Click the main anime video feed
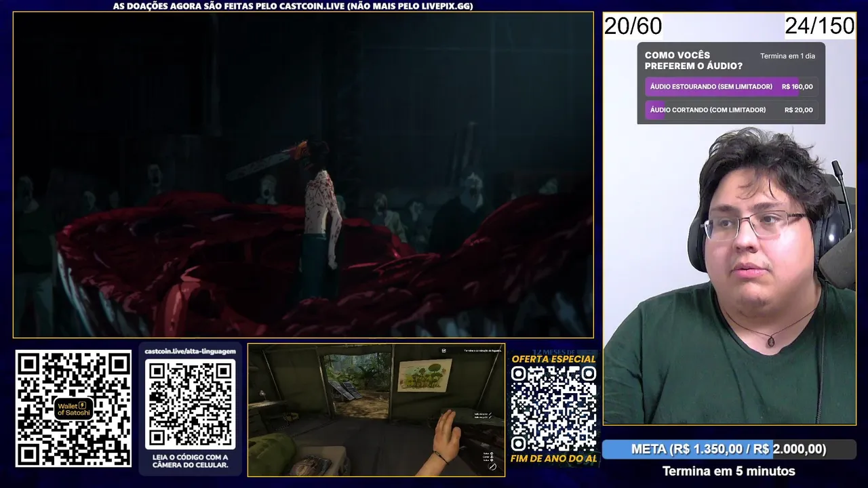Image resolution: width=868 pixels, height=488 pixels. tap(303, 175)
